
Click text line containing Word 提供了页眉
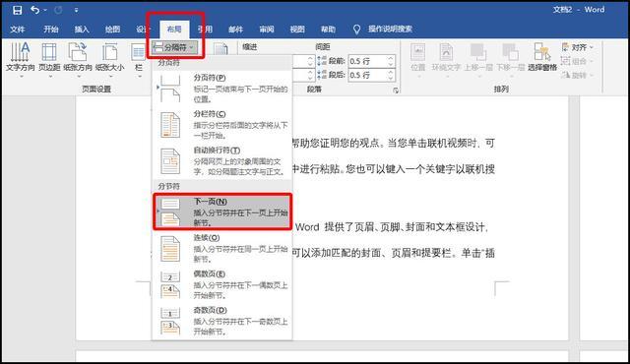pos(392,227)
